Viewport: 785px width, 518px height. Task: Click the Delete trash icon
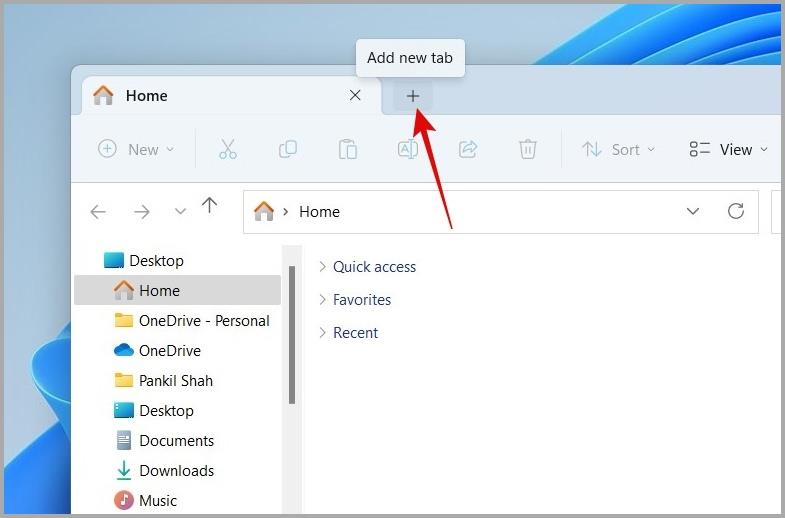(x=528, y=149)
